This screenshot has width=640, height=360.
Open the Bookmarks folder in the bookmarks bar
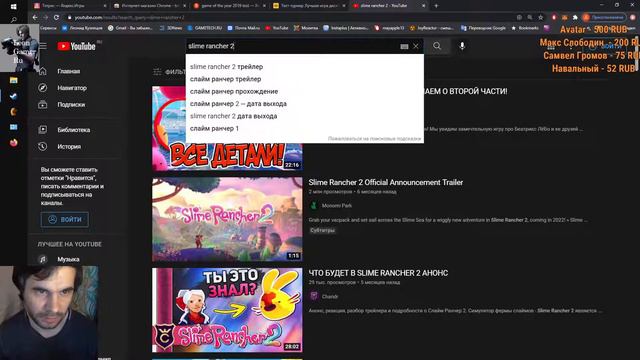[525, 28]
